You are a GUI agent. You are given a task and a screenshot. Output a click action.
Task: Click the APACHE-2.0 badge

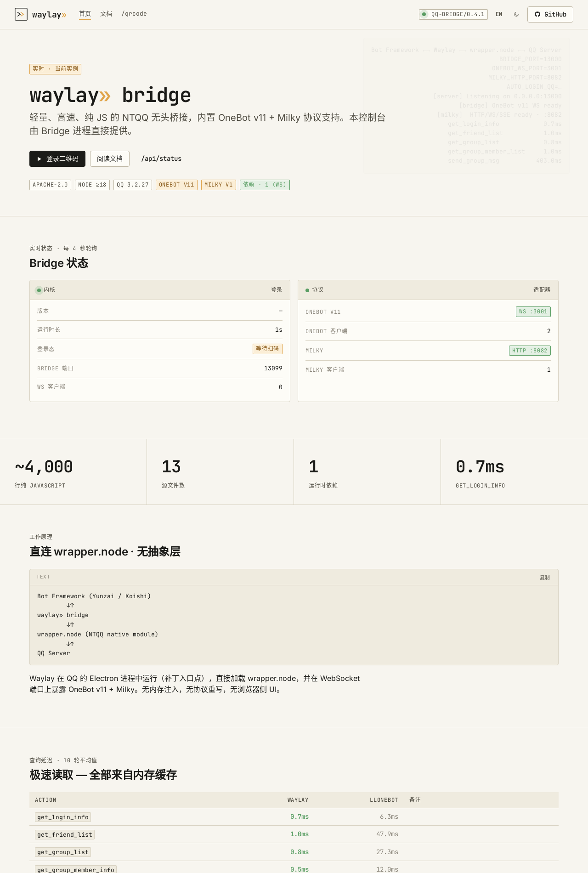pos(50,185)
